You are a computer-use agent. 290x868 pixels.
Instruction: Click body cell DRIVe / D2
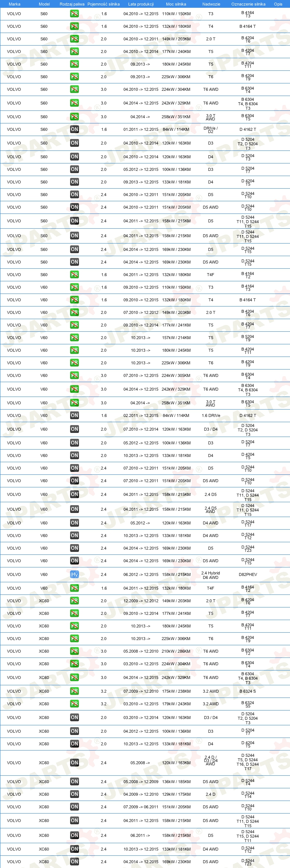click(211, 130)
